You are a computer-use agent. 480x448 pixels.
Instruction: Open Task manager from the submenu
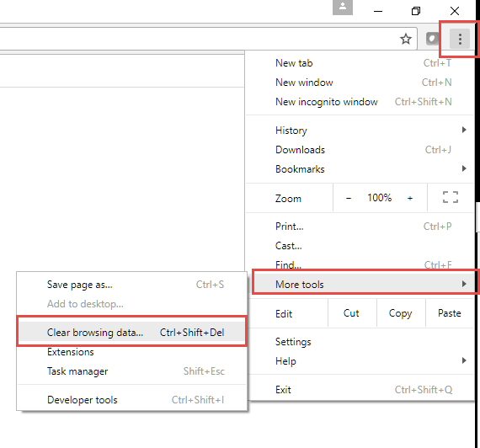(x=132, y=371)
